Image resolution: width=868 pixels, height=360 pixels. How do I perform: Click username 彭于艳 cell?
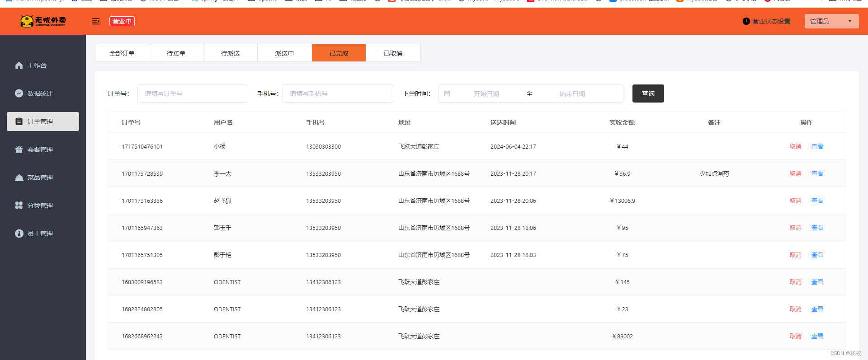pyautogui.click(x=223, y=255)
